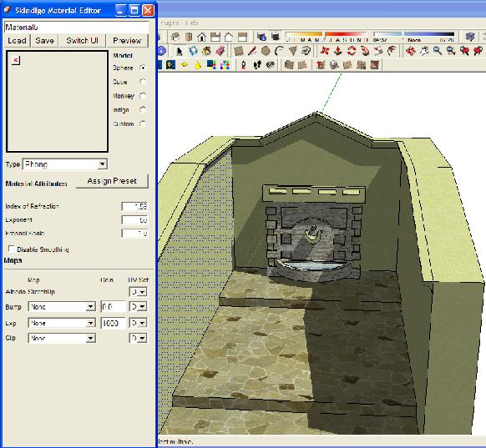Viewport: 486px width, 448px height.
Task: Open the Plugins menu
Action: (170, 23)
